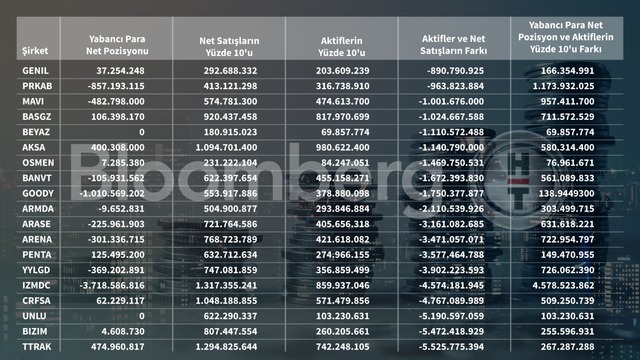Select the PENTA row label
The height and width of the screenshot is (360, 640).
coord(37,255)
